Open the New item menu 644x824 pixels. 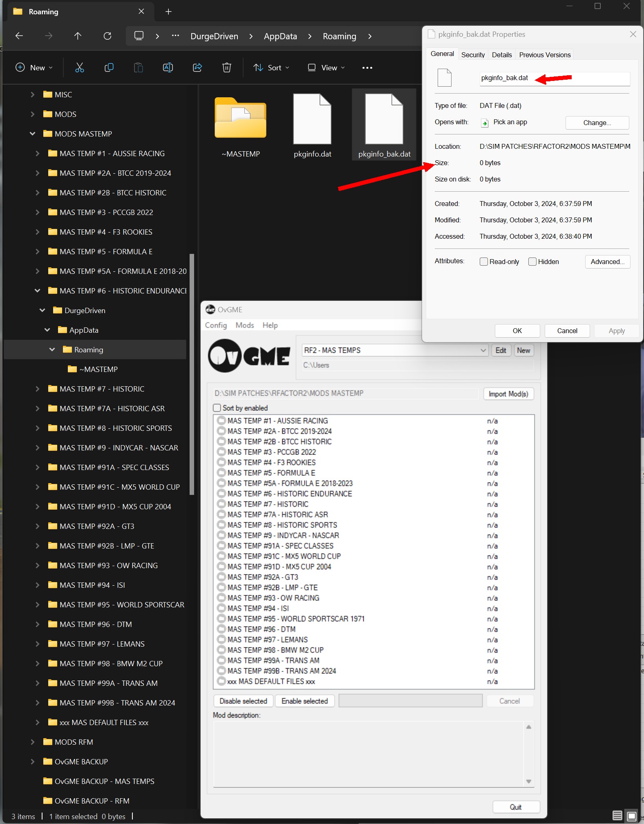coord(34,67)
